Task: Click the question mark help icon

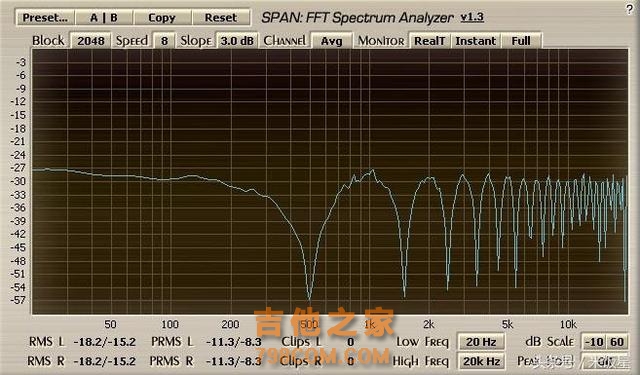Action: click(629, 9)
